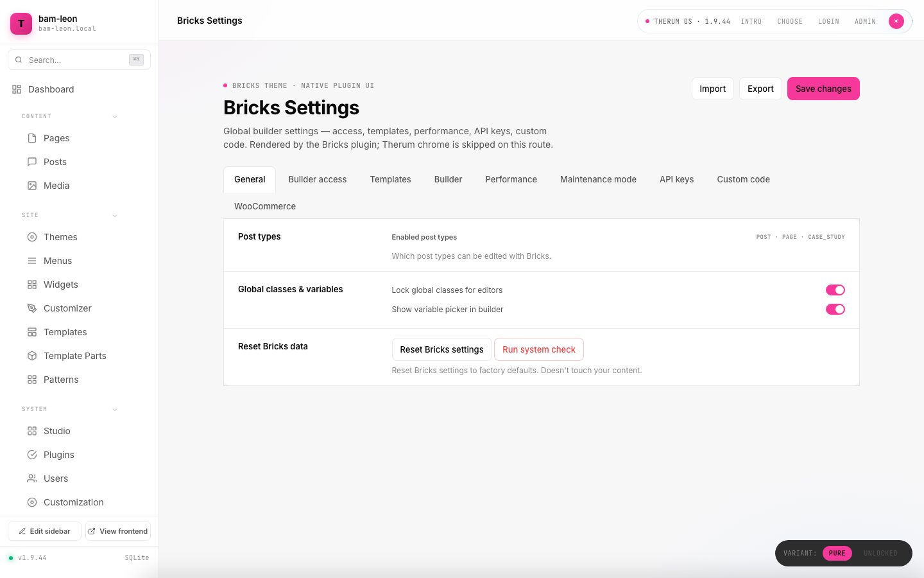Collapse the SITE sidebar section
The height and width of the screenshot is (578, 924).
115,215
